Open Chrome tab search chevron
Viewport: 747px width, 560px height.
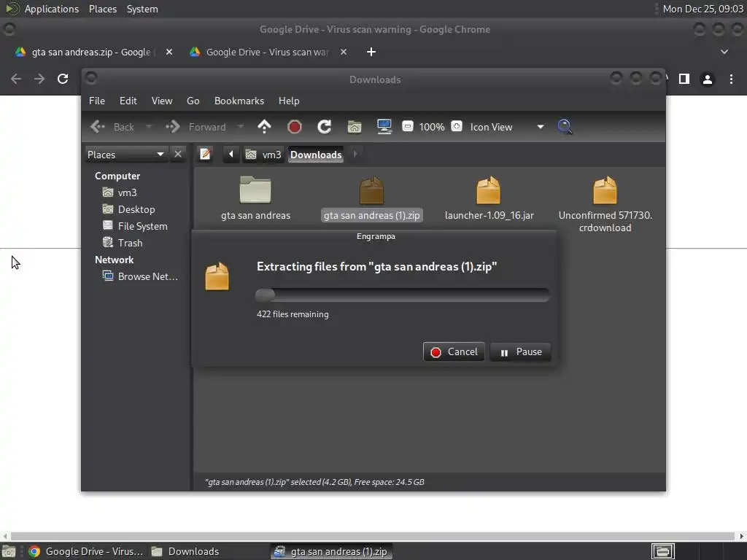pos(724,52)
